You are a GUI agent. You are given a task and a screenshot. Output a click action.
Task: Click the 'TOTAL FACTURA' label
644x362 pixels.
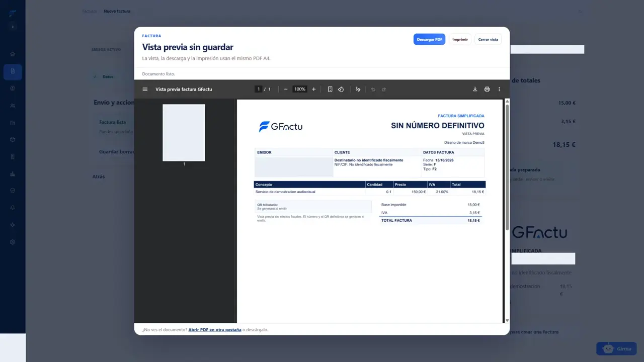coord(396,220)
